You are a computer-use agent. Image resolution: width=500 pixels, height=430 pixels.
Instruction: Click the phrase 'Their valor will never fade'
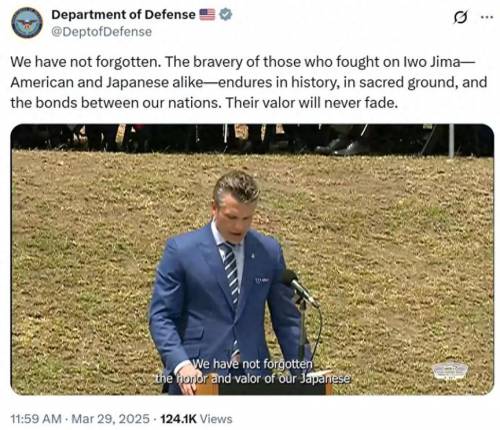pyautogui.click(x=312, y=103)
